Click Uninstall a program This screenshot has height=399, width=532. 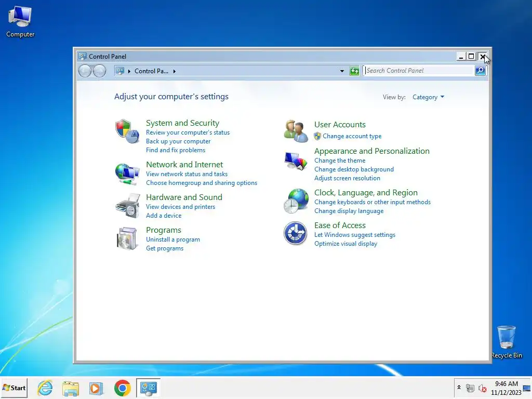[x=172, y=240]
